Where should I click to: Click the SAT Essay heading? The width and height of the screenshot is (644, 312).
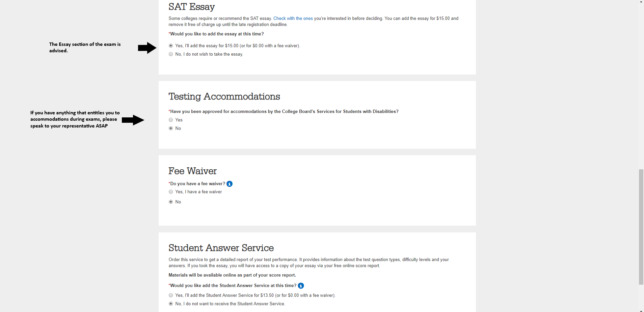[191, 7]
